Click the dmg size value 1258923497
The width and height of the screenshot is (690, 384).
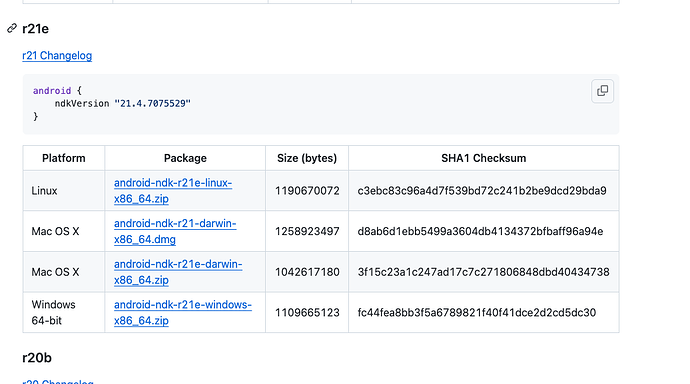307,231
